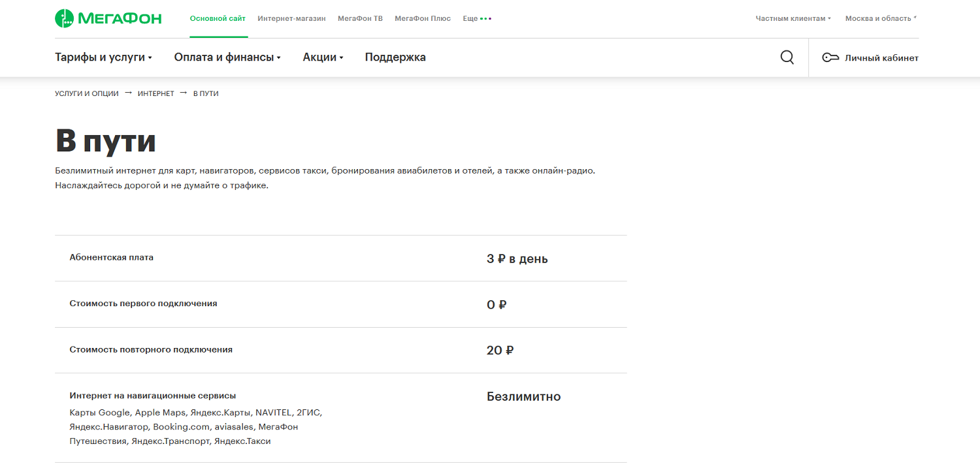Click the MegaFon logo icon
Viewport: 980px width, 472px height.
coord(64,18)
